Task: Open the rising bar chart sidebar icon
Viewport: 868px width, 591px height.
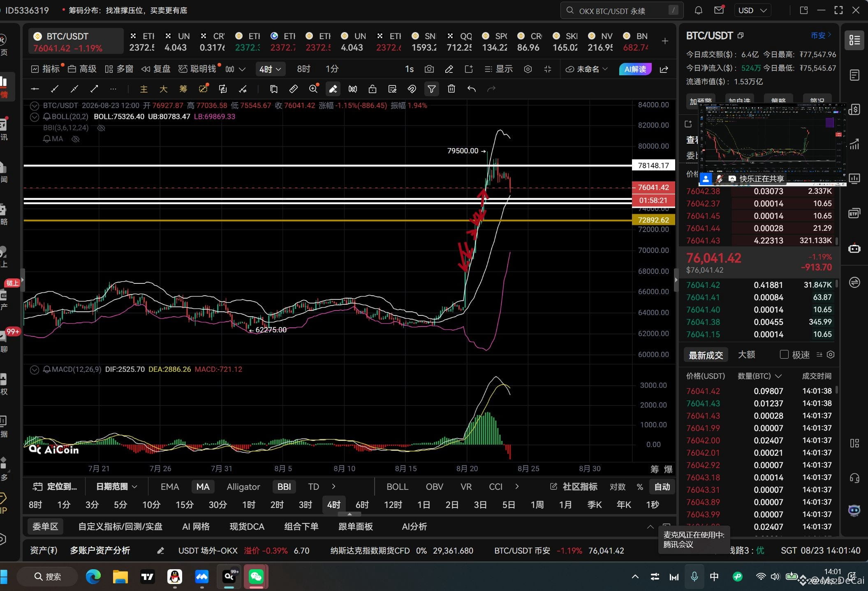Action: click(854, 144)
